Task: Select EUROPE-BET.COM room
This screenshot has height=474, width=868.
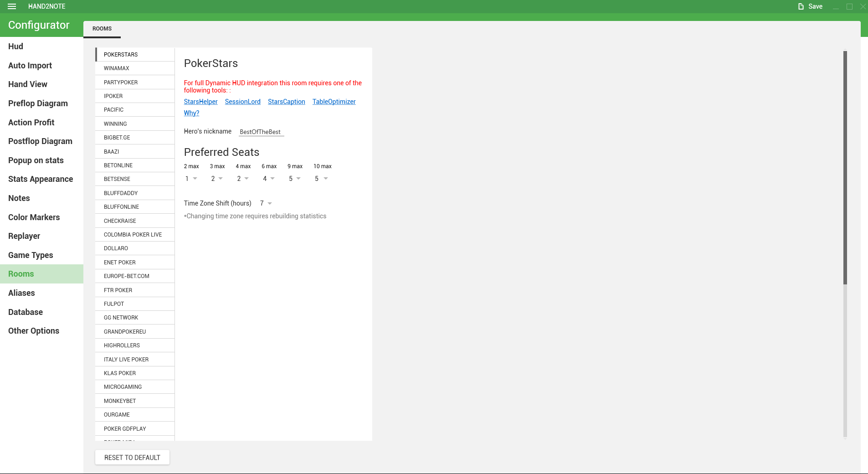Action: pos(135,276)
